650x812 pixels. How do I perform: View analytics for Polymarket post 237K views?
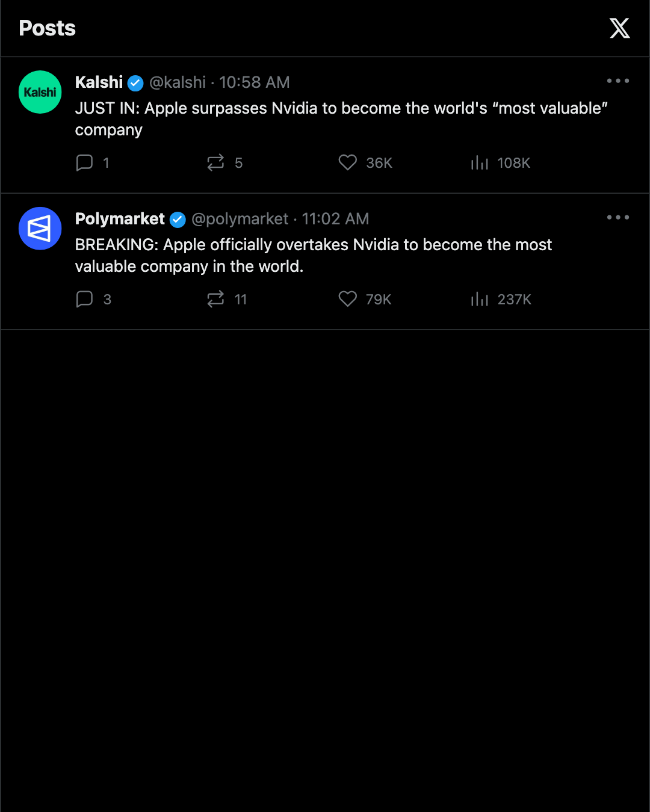[x=501, y=300]
